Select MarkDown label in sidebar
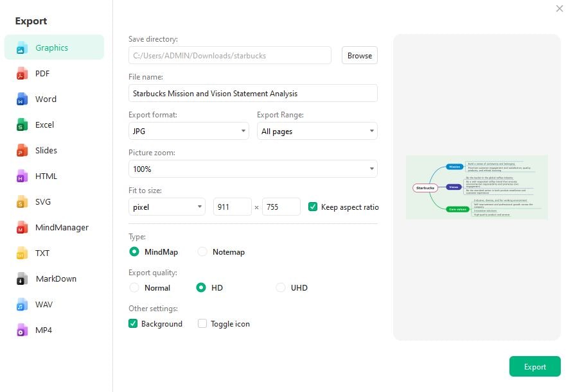 (56, 279)
